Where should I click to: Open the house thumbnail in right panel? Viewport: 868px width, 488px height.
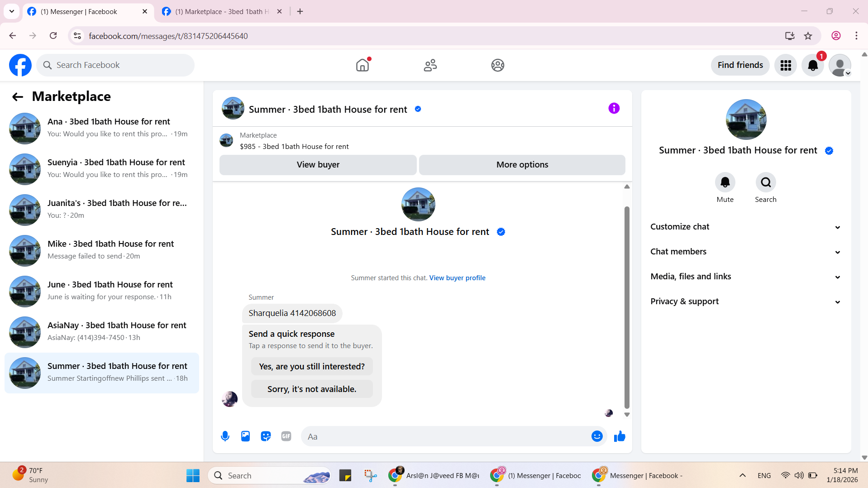(x=746, y=120)
